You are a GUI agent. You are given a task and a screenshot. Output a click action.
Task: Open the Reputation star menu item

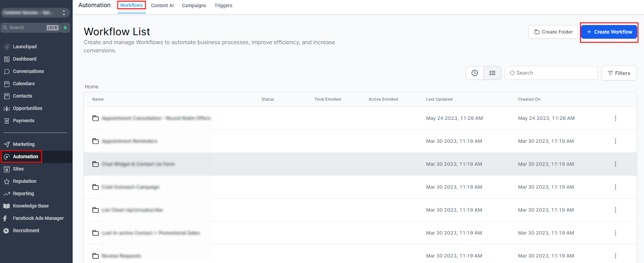coord(25,181)
